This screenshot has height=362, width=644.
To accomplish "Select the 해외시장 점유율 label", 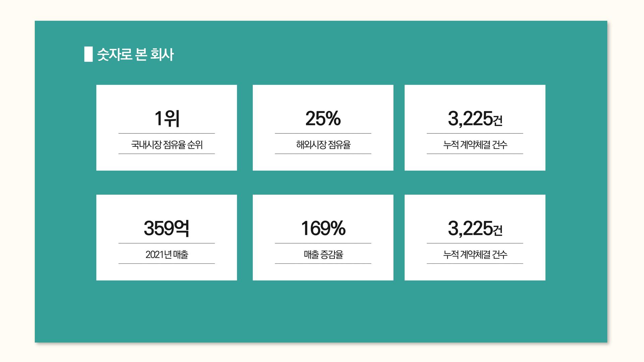I will pos(323,145).
